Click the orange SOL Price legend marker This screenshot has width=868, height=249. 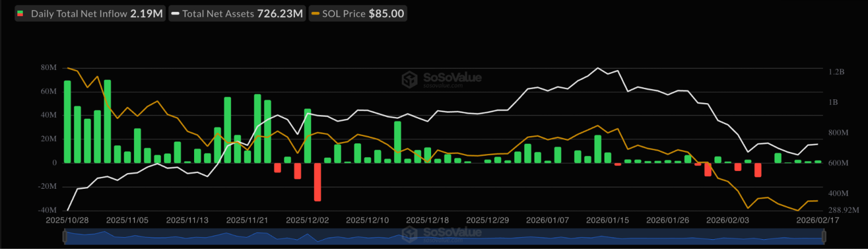pyautogui.click(x=315, y=14)
